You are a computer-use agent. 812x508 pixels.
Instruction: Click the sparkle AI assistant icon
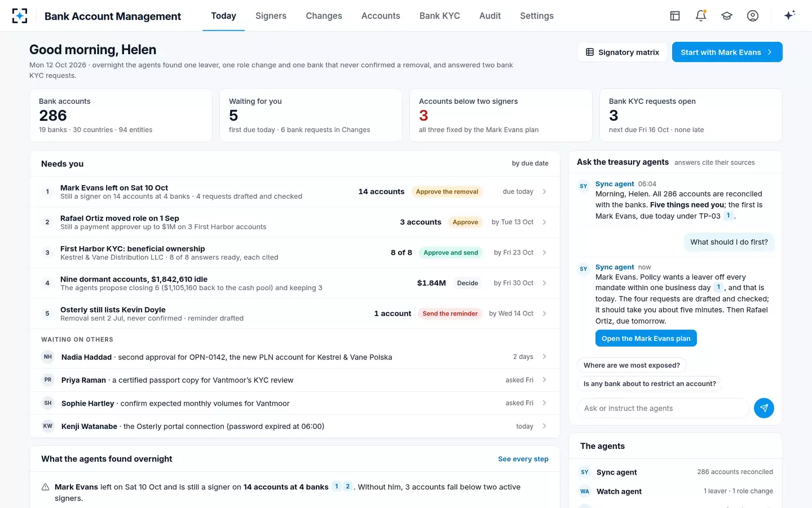point(789,15)
